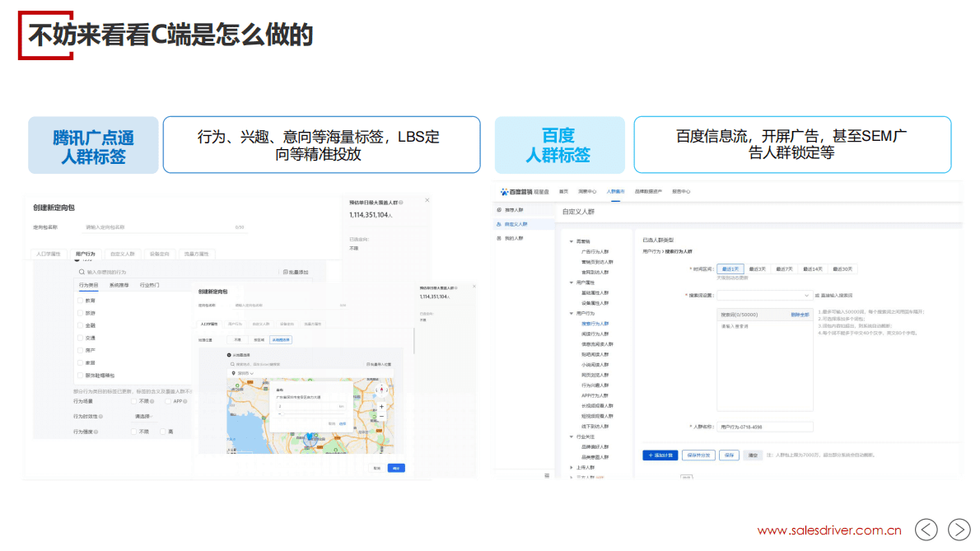The height and width of the screenshot is (551, 980).
Task: Collapse the 再营销 tree section
Action: pyautogui.click(x=571, y=241)
